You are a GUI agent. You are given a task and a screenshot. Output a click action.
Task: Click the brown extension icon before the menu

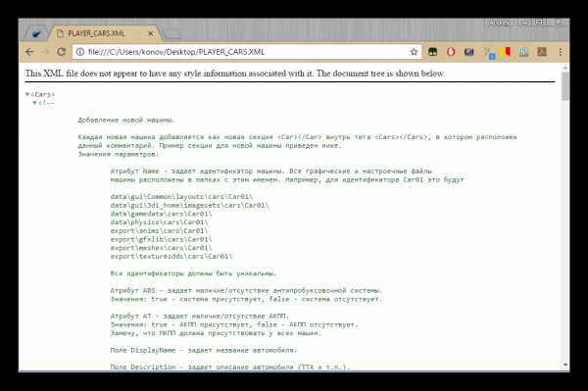(x=542, y=52)
